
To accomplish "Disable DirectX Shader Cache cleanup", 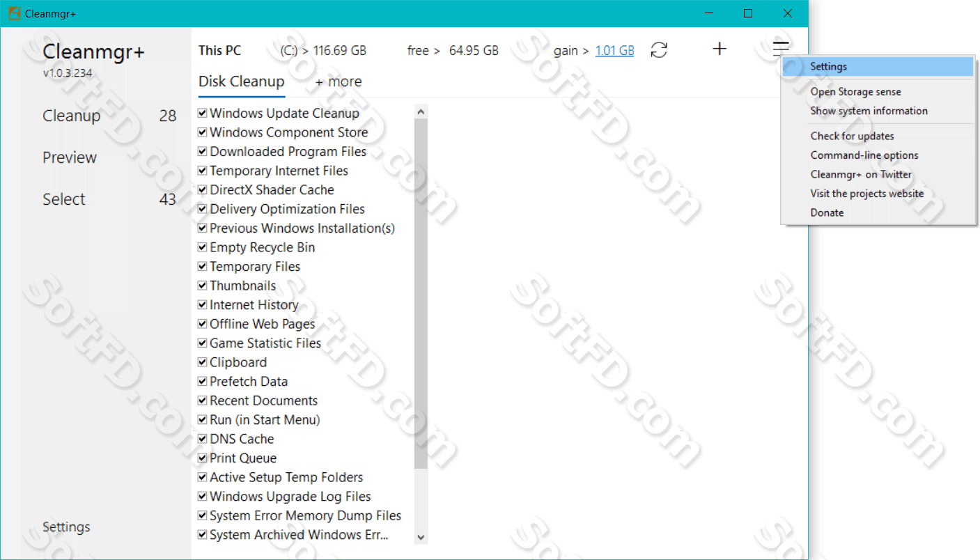I will tap(203, 189).
